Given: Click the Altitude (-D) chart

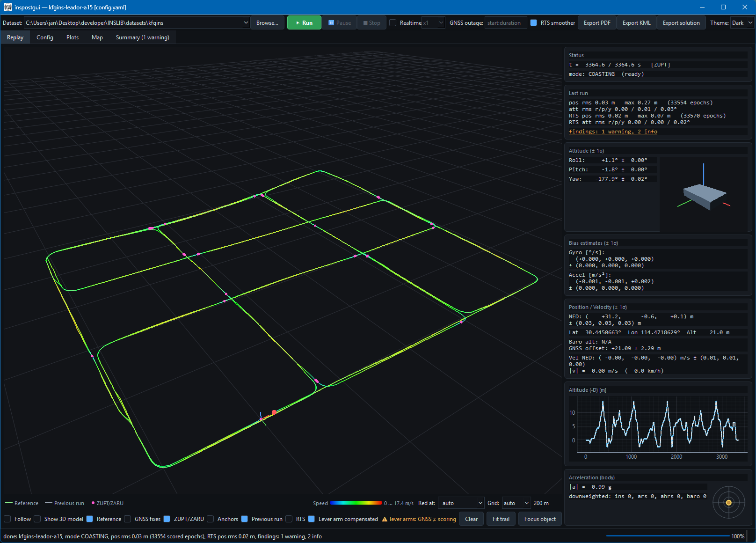Looking at the screenshot, I should (x=658, y=428).
